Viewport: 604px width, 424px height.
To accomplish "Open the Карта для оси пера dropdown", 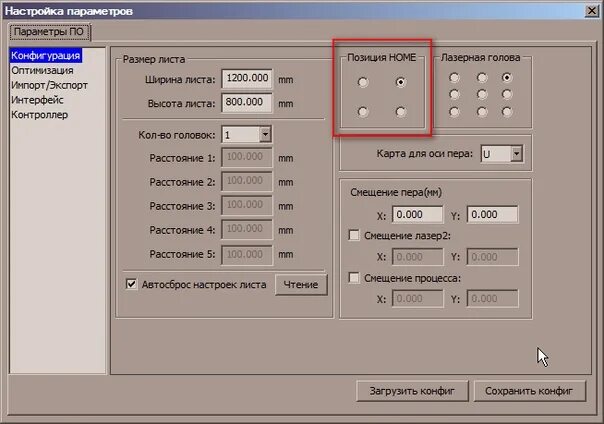I will click(x=517, y=154).
